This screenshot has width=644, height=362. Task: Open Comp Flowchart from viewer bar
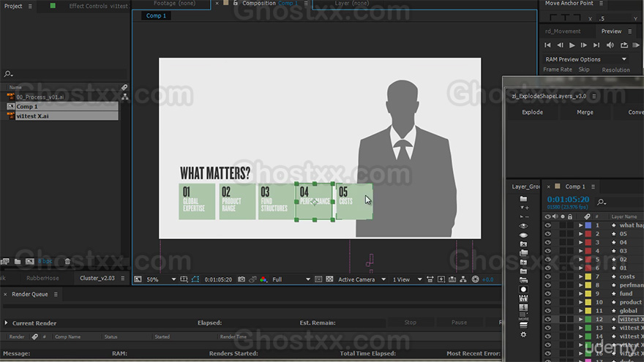(463, 279)
